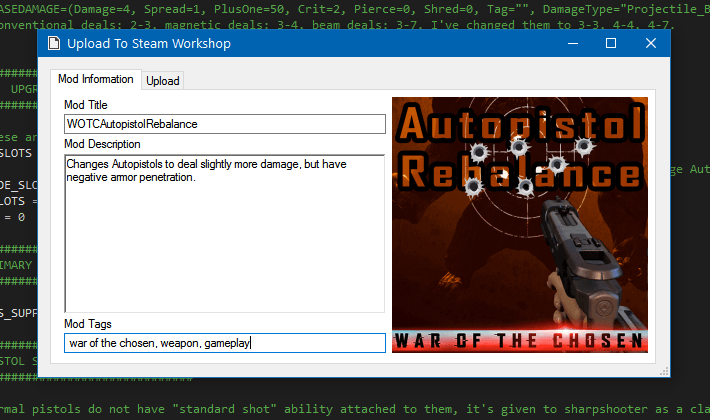Click the document icon in title bar

point(54,43)
